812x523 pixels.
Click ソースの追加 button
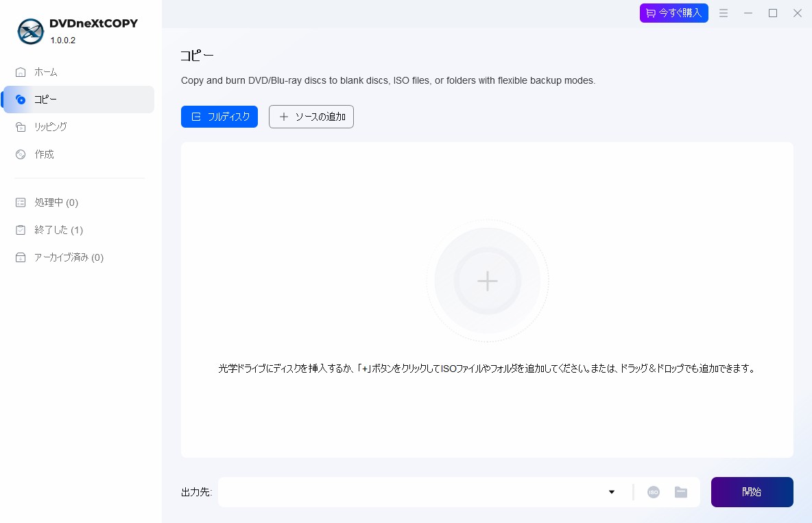(311, 117)
